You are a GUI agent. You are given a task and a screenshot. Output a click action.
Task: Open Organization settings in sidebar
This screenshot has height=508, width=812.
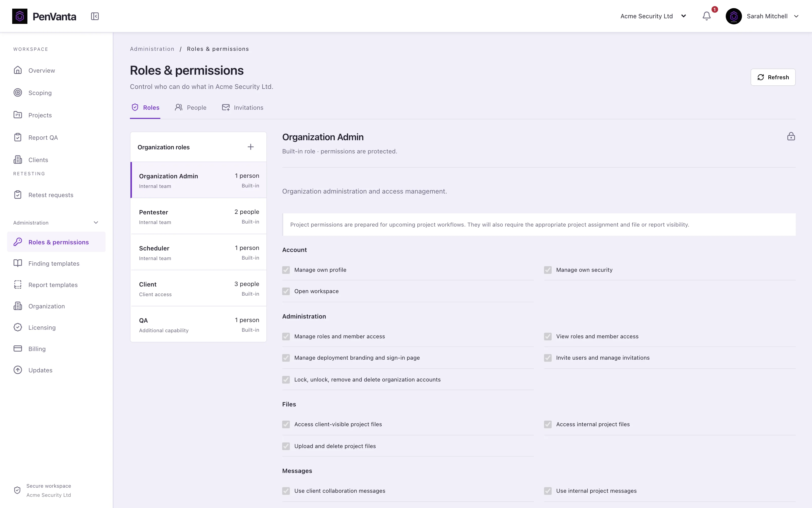coord(56,306)
